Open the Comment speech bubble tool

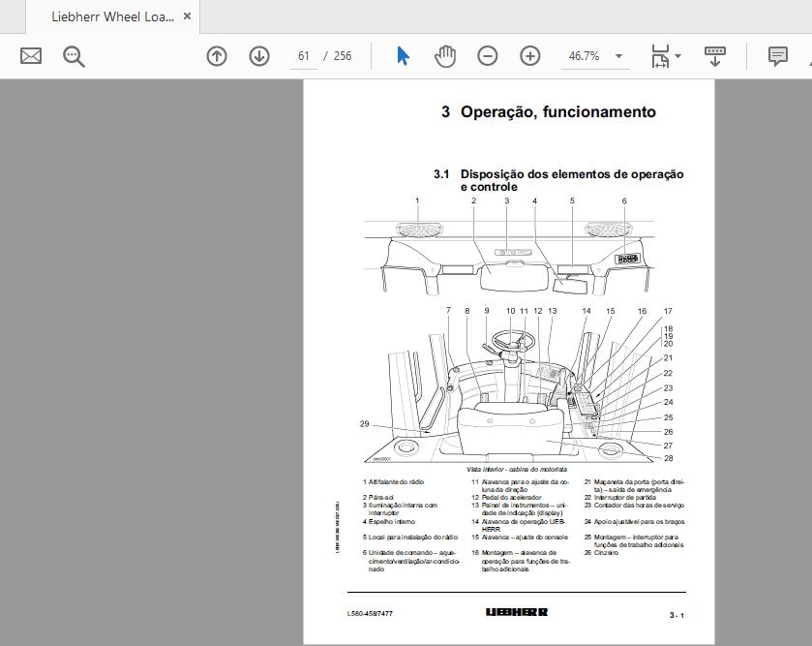[x=779, y=55]
